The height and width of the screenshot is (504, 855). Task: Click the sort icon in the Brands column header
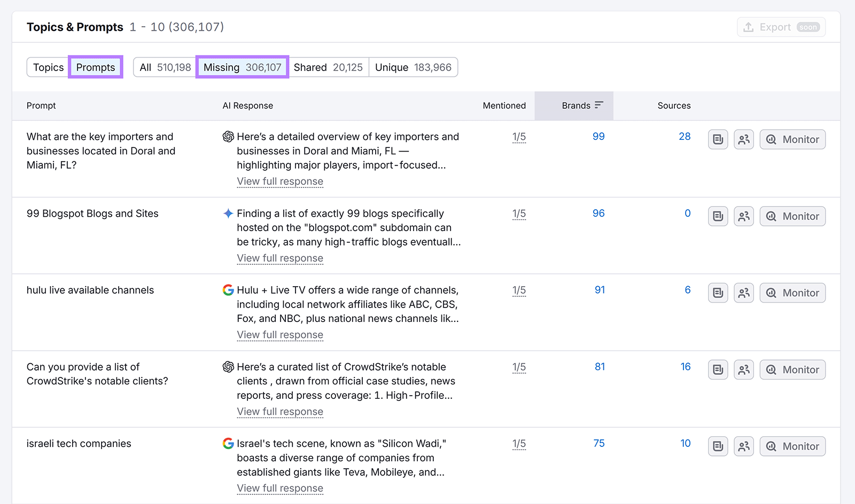tap(598, 105)
